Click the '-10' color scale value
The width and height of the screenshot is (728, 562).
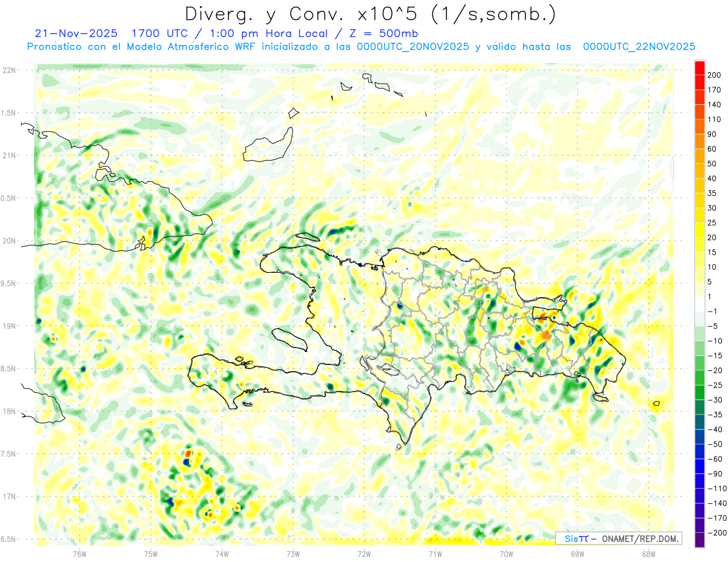(x=715, y=341)
